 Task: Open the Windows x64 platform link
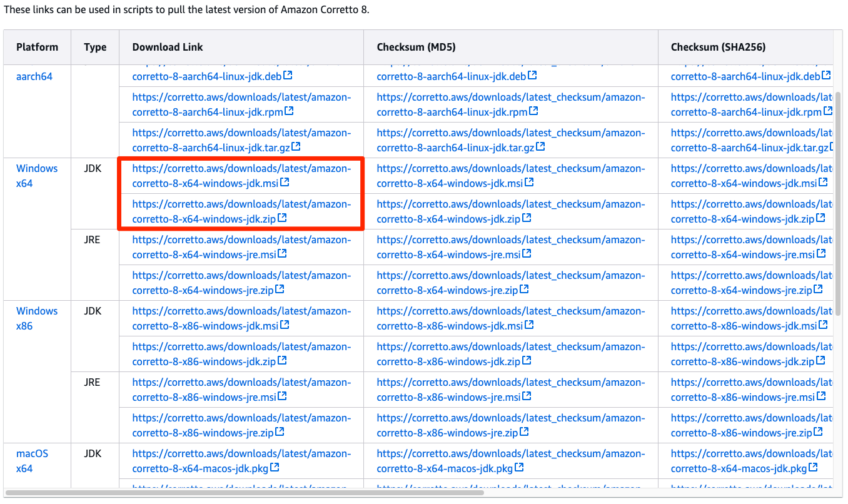(37, 176)
